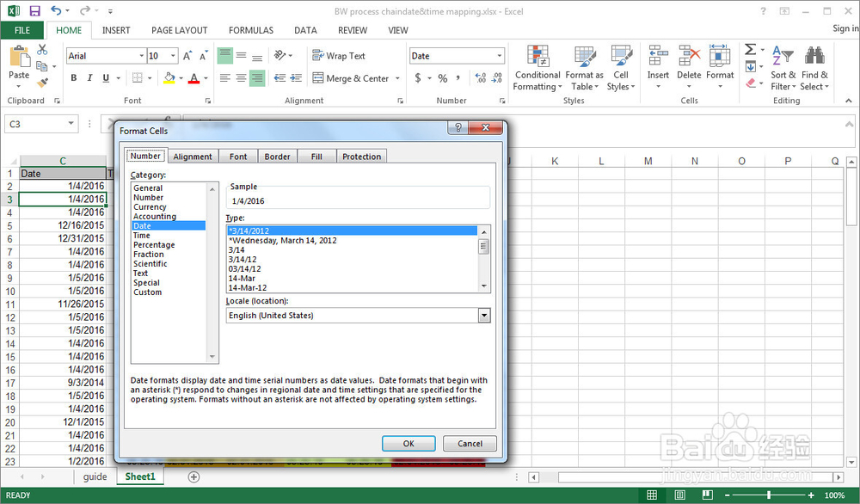Screen dimensions: 860x504
Task: Switch to Protection tab in Format Cells
Action: pyautogui.click(x=361, y=157)
